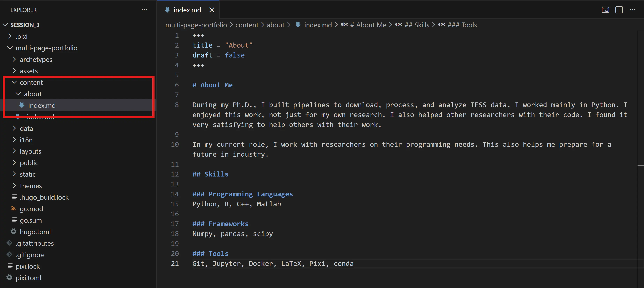Select the index.md editor tab
Viewport: 644px width, 288px height.
point(187,10)
